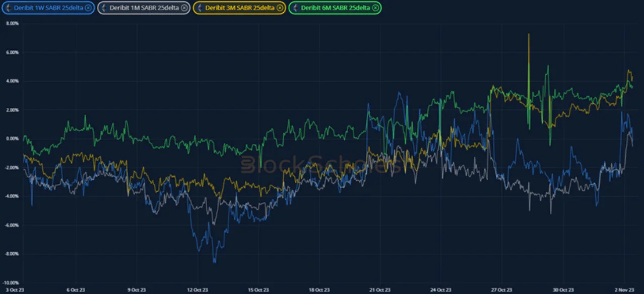Click the -8.00% y-axis label
The image size is (644, 294).
point(11,254)
